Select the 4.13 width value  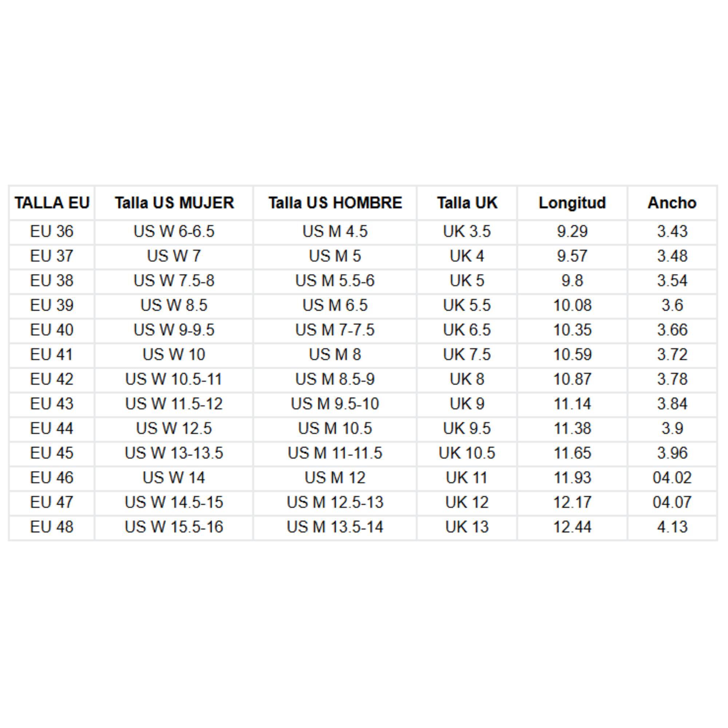(672, 527)
